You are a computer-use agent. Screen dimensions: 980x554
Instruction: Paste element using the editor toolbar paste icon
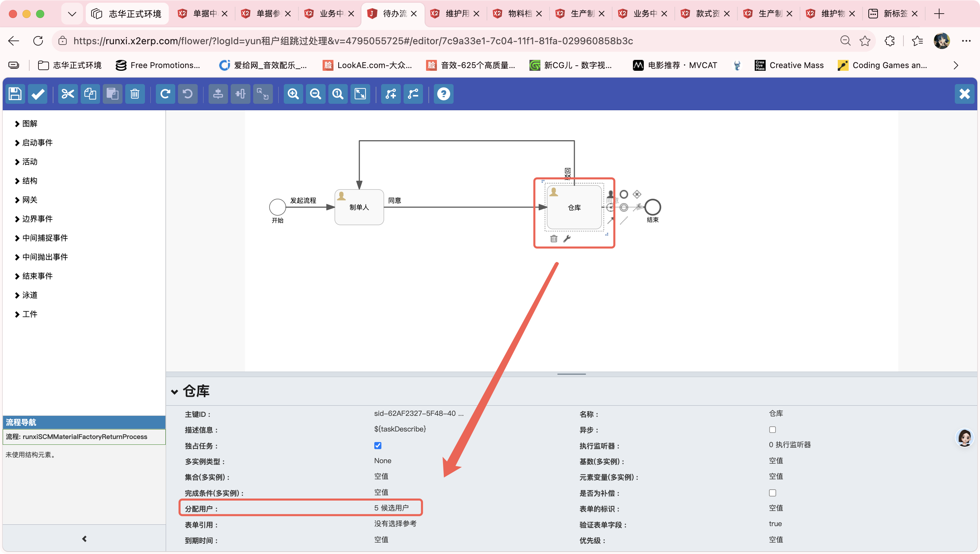point(113,94)
